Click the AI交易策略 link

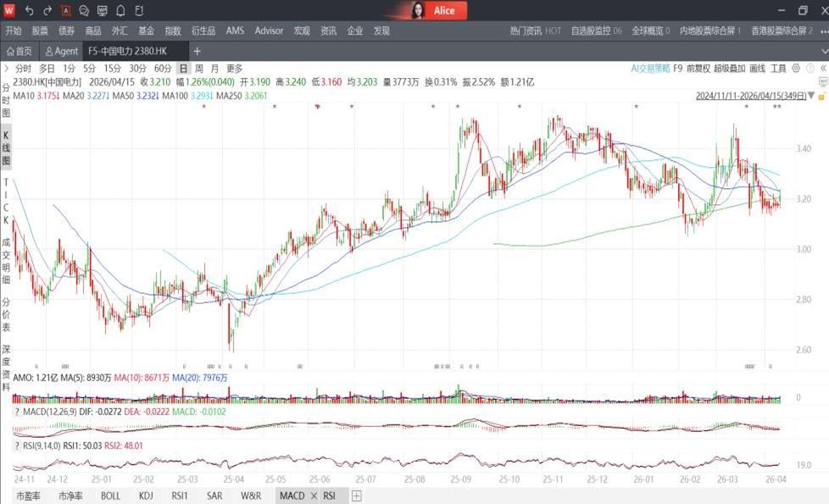pos(650,69)
